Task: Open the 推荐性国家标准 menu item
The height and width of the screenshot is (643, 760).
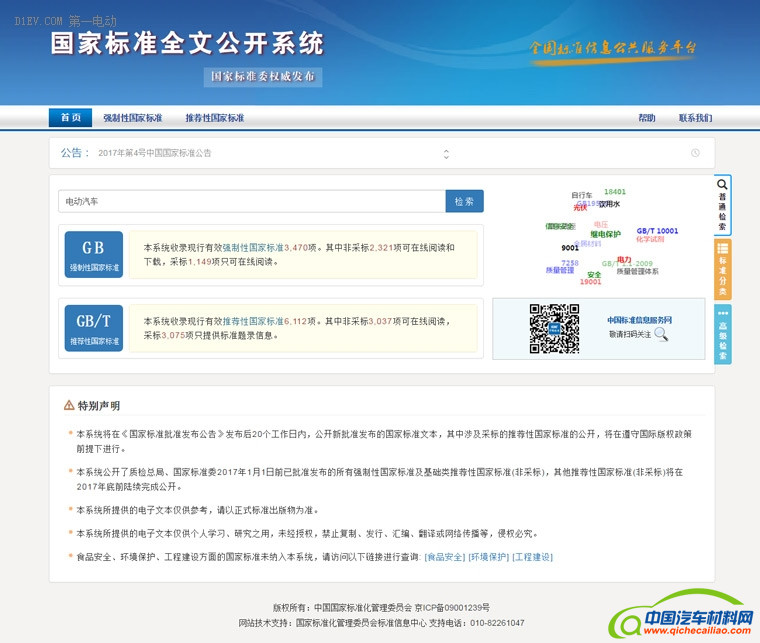Action: (x=214, y=118)
